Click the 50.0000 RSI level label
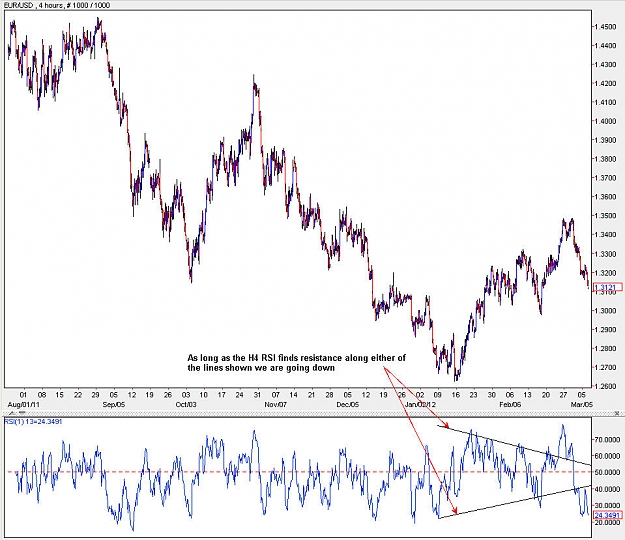Screen dimensions: 625x540 click(607, 472)
